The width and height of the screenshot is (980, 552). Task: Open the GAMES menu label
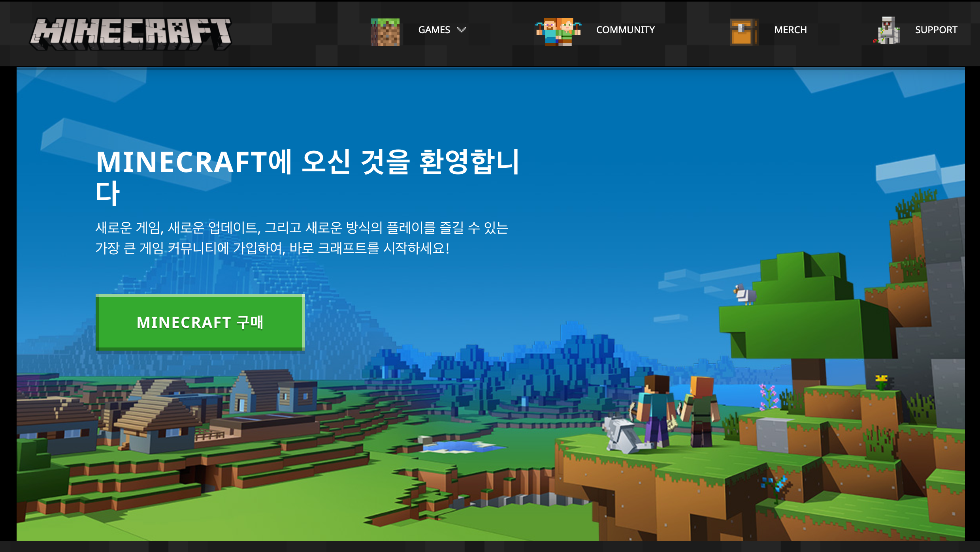point(434,30)
